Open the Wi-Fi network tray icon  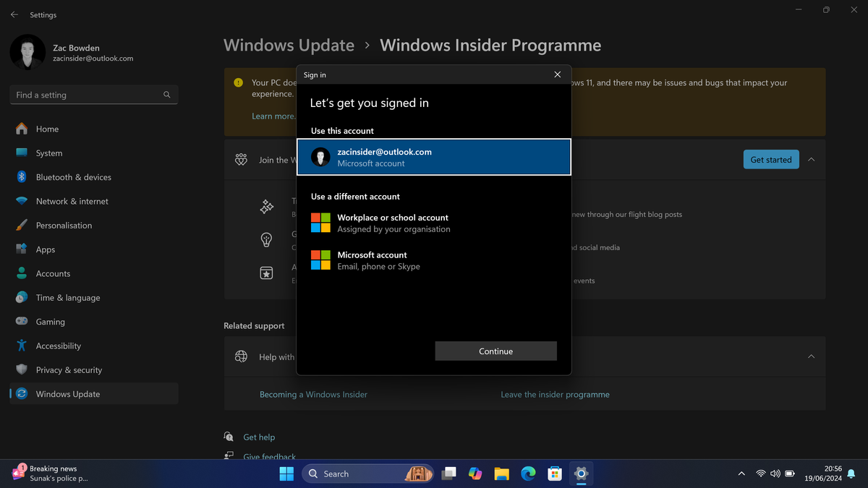point(761,474)
